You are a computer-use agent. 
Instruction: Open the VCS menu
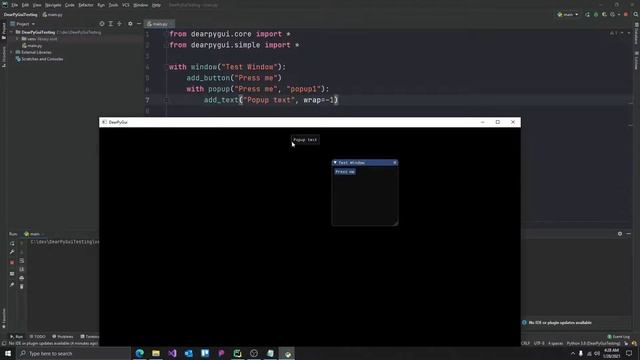tap(126, 5)
